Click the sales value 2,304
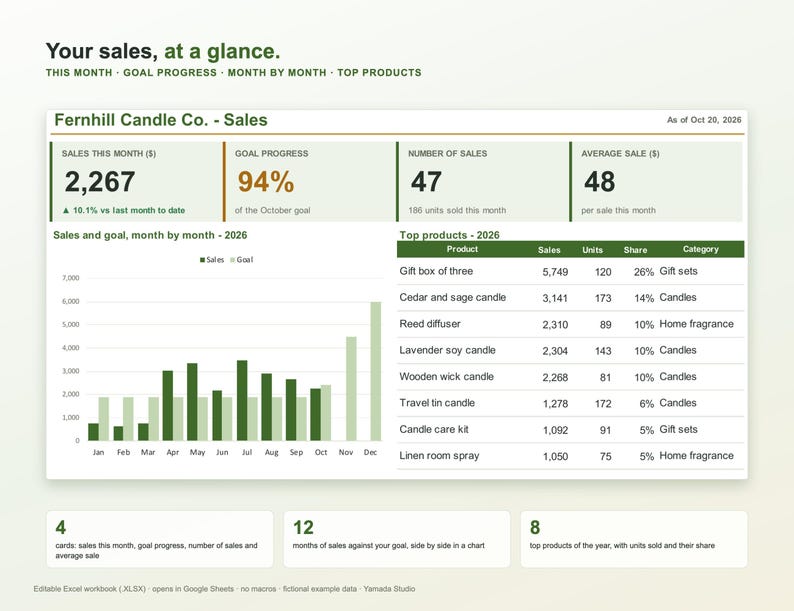 [555, 351]
